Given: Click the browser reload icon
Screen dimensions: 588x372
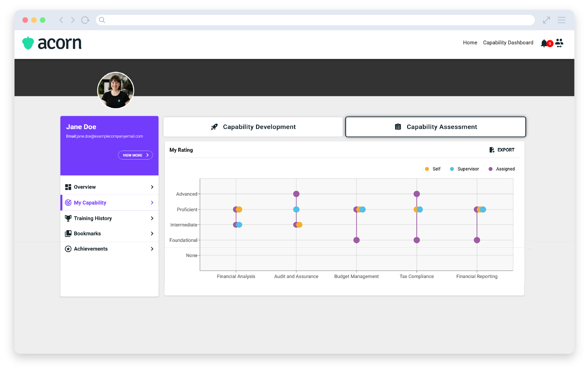Looking at the screenshot, I should pyautogui.click(x=85, y=20).
